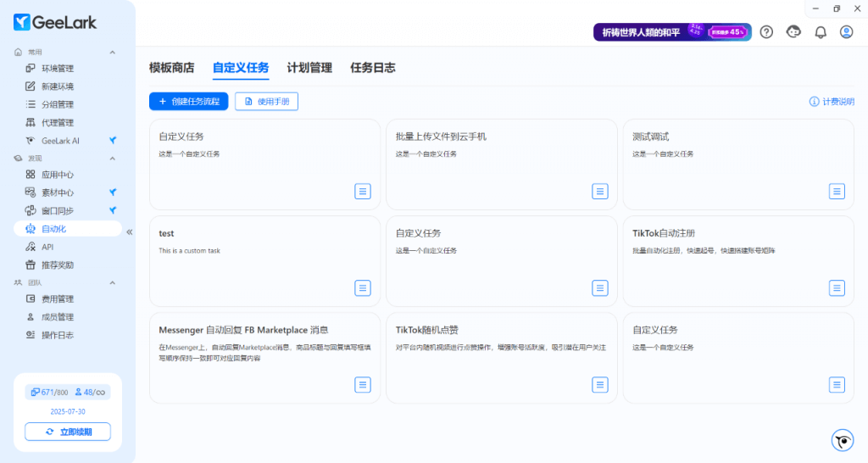Collapse the 发现 sidebar section
The image size is (868, 463).
[113, 159]
